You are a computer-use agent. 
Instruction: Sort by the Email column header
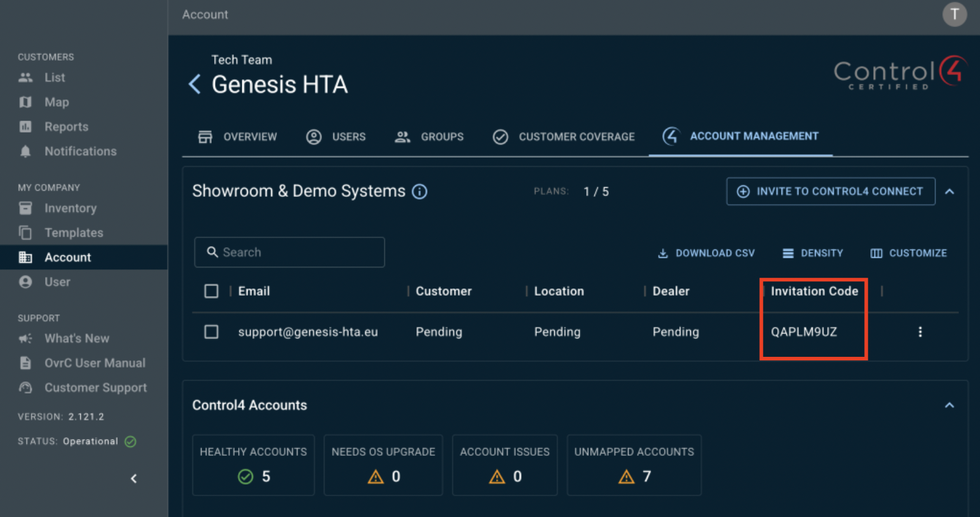(254, 291)
